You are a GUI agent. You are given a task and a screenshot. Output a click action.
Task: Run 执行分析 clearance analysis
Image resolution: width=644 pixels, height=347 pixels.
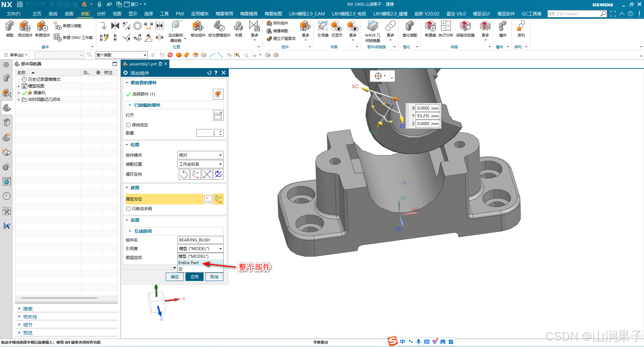[446, 29]
